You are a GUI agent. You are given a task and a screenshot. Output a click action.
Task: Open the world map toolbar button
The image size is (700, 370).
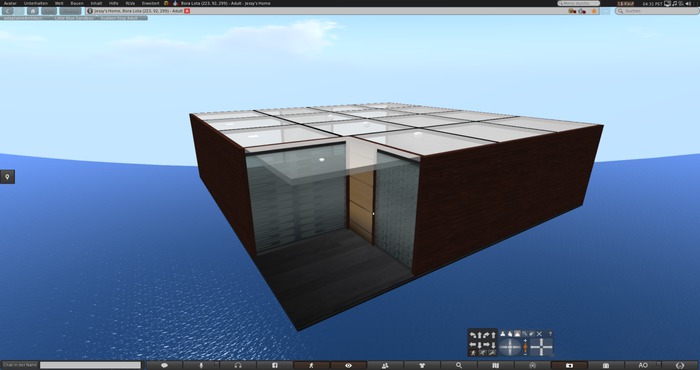[495, 365]
